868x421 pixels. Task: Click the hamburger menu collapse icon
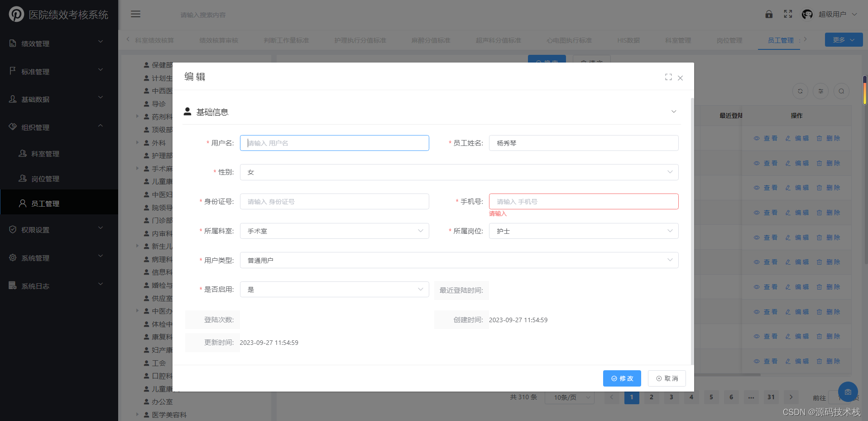135,14
